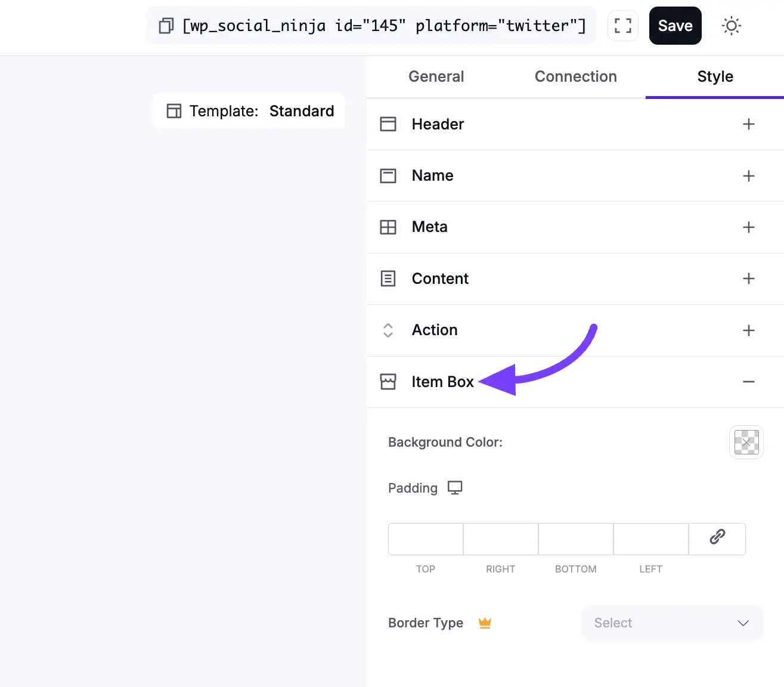Click the Item Box icon

tap(388, 382)
